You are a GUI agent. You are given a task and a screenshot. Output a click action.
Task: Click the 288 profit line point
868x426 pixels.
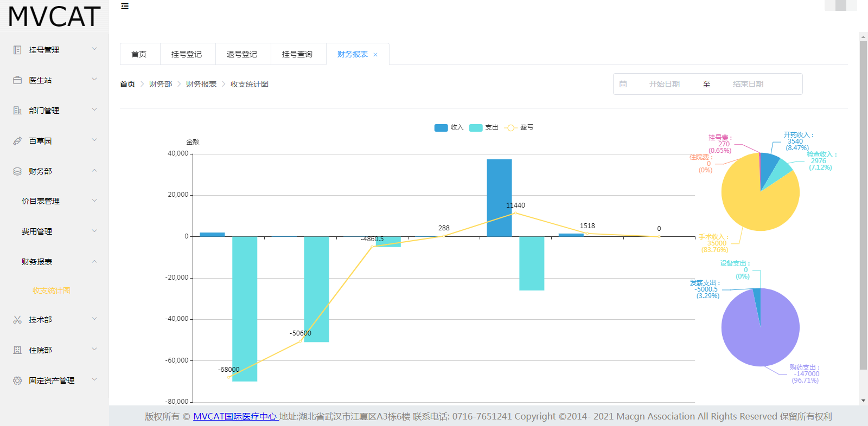click(x=444, y=236)
